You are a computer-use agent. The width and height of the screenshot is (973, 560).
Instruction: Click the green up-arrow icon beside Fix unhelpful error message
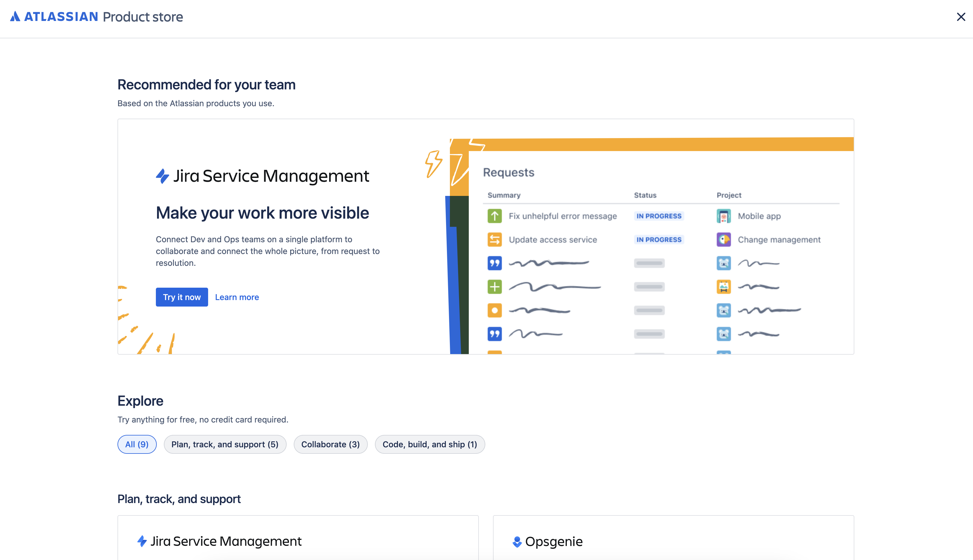coord(494,216)
